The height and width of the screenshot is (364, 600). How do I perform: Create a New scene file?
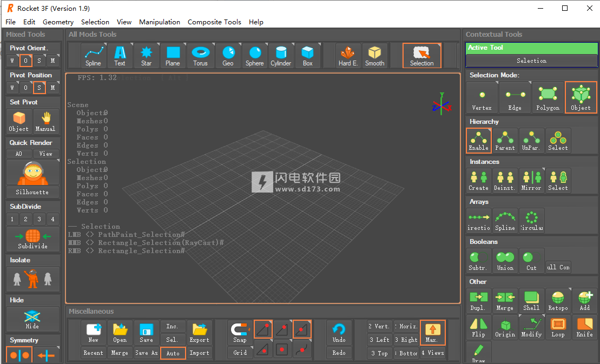94,333
